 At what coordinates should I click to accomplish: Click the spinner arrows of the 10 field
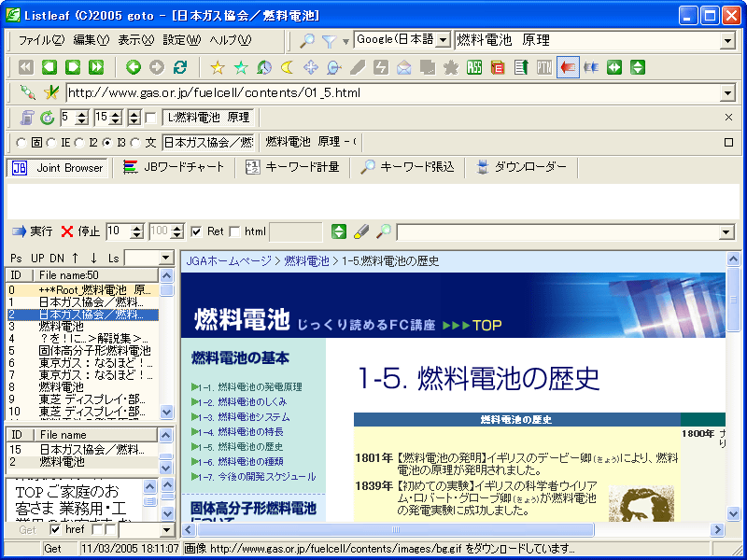pyautogui.click(x=136, y=231)
